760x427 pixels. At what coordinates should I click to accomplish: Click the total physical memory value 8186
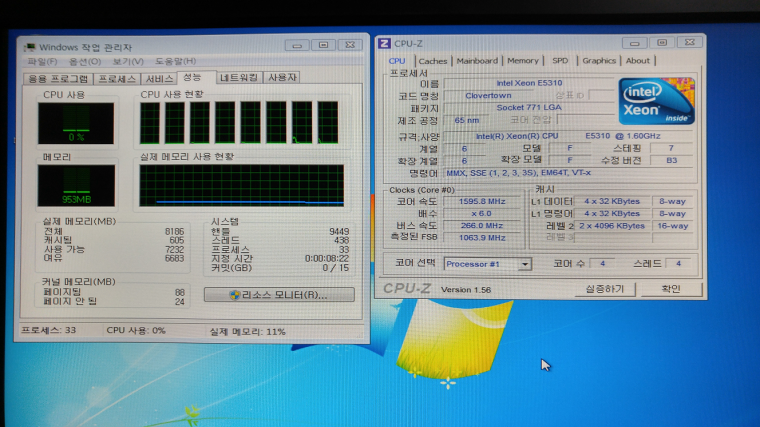pyautogui.click(x=174, y=232)
